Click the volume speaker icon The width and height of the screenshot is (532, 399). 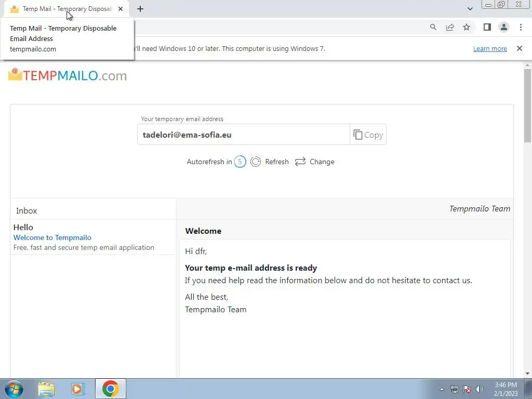[x=480, y=389]
